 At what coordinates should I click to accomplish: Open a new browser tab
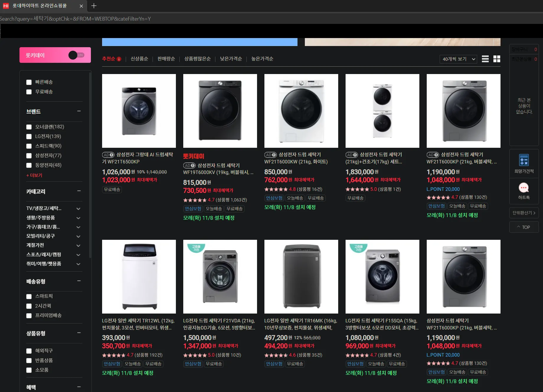click(x=94, y=6)
